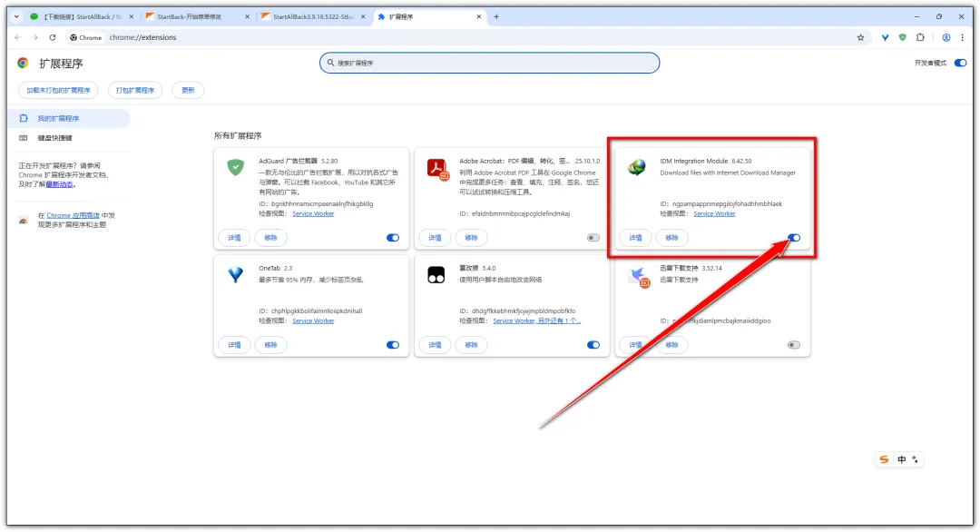Open the Chrome 应用商店 link

[73, 216]
